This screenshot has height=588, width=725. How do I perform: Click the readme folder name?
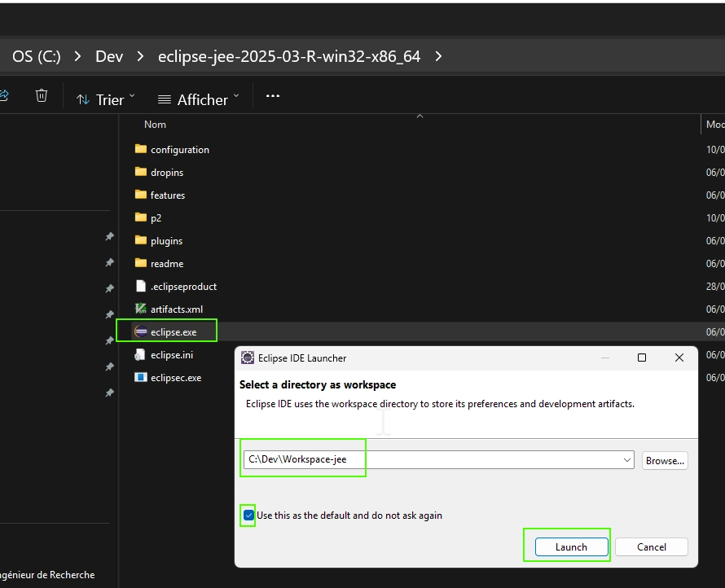[167, 264]
